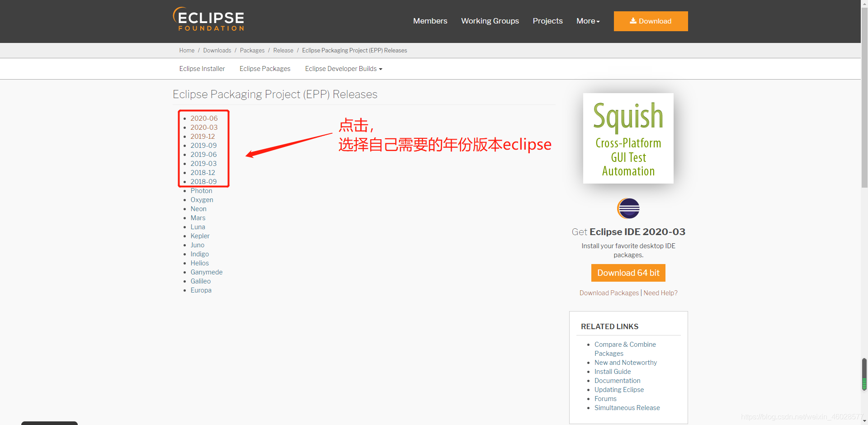
Task: Click the page vertical scrollbar thumb
Action: 864,97
